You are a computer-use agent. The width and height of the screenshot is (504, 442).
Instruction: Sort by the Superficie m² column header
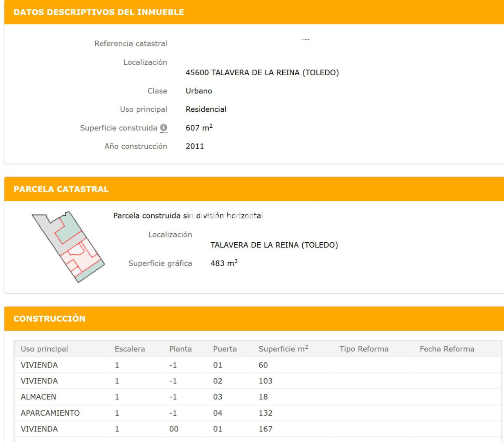click(283, 349)
